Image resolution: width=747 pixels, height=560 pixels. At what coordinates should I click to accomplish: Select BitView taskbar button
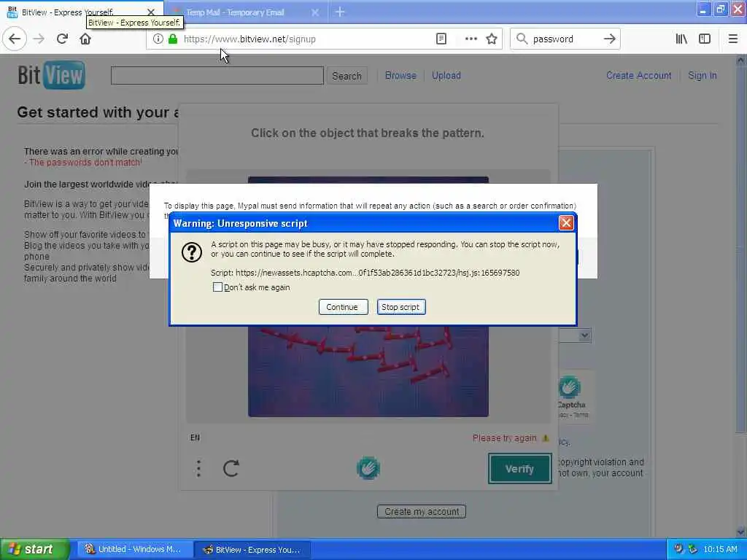[x=252, y=550]
